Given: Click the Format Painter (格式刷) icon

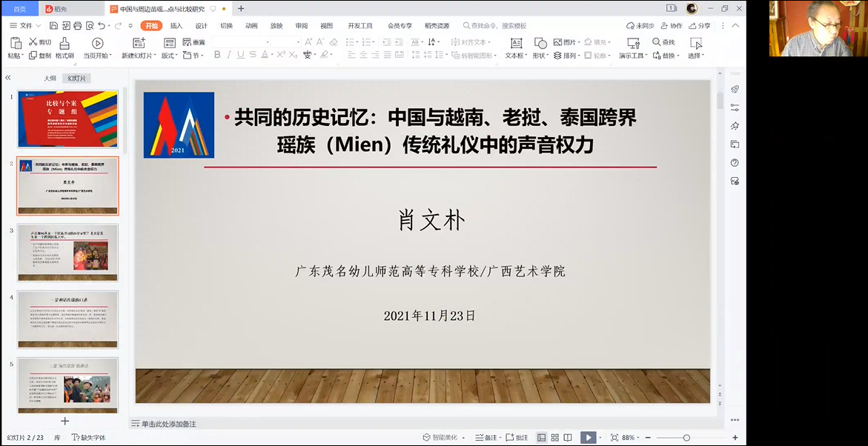Looking at the screenshot, I should point(64,44).
